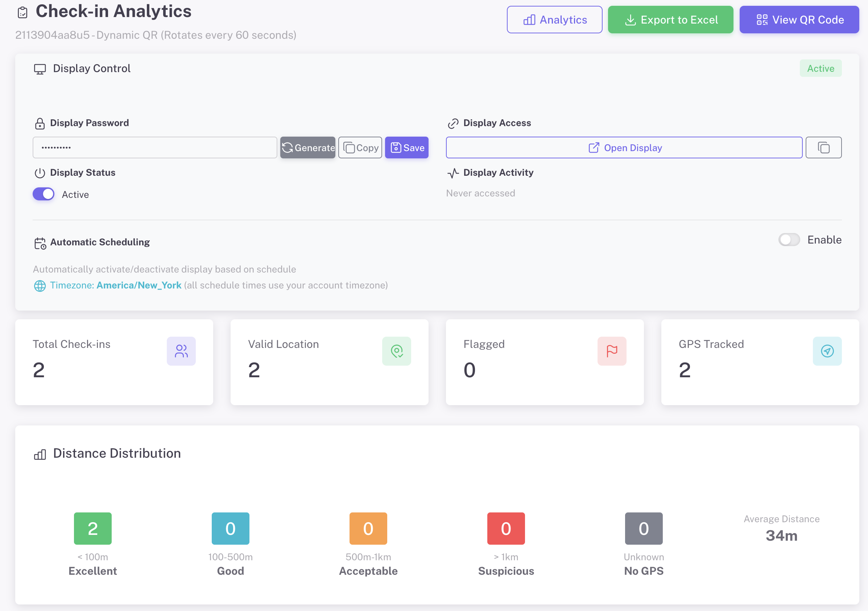This screenshot has width=868, height=611.
Task: Click the navigation arrow icon on GPS Tracked card
Action: (827, 351)
